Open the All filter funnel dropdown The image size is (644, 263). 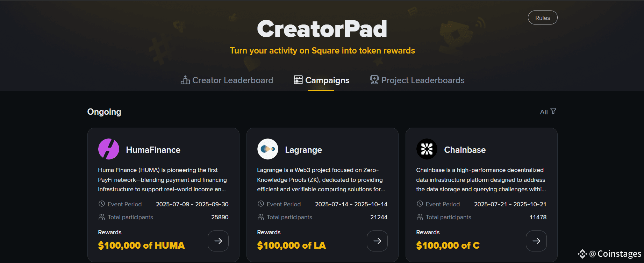point(553,111)
